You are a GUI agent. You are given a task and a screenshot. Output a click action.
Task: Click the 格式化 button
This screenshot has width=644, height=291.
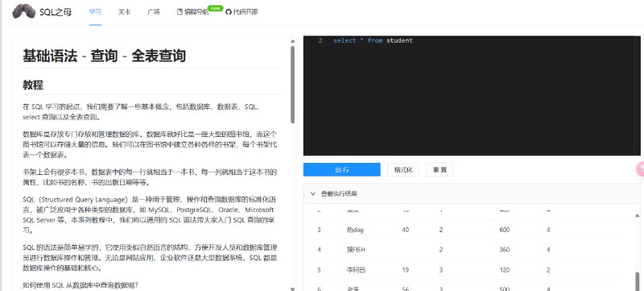coord(403,170)
